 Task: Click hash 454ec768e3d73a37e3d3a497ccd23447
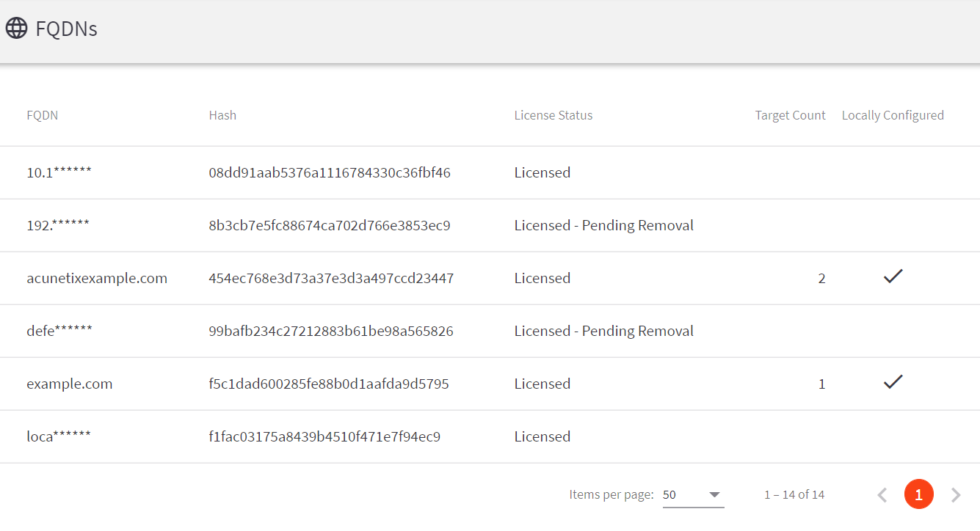(x=331, y=279)
